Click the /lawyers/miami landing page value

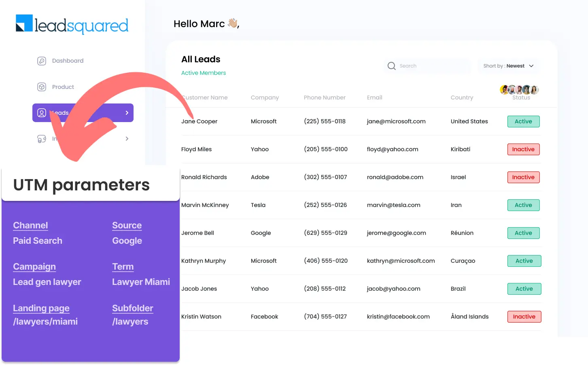(x=45, y=322)
